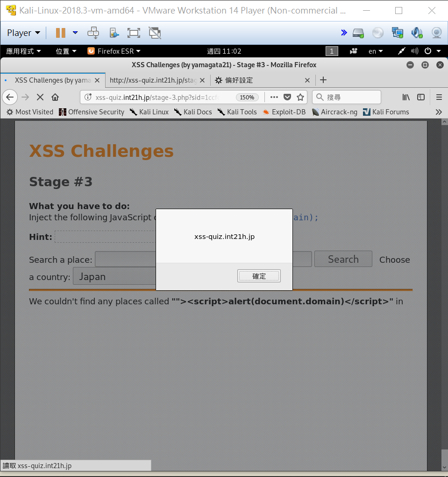Click the network adapter device icon
448x477 pixels.
pyautogui.click(x=398, y=33)
